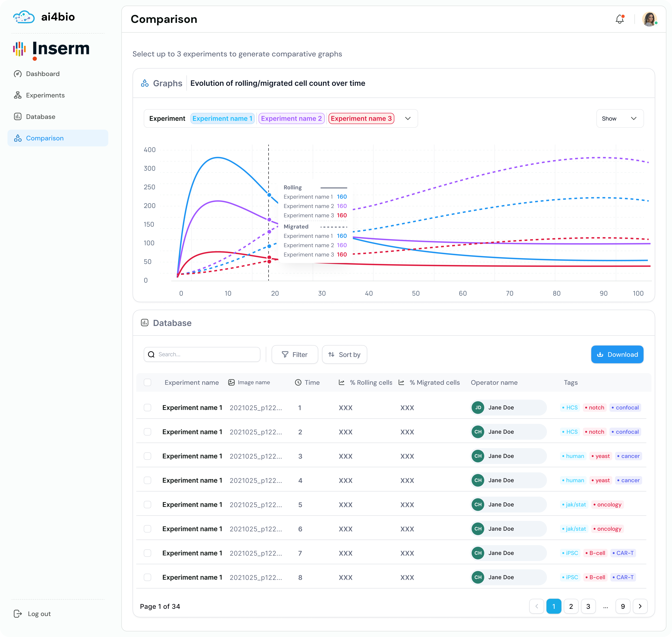This screenshot has width=672, height=637.
Task: Click the Comparison shapes icon in the sidebar
Action: pos(18,138)
